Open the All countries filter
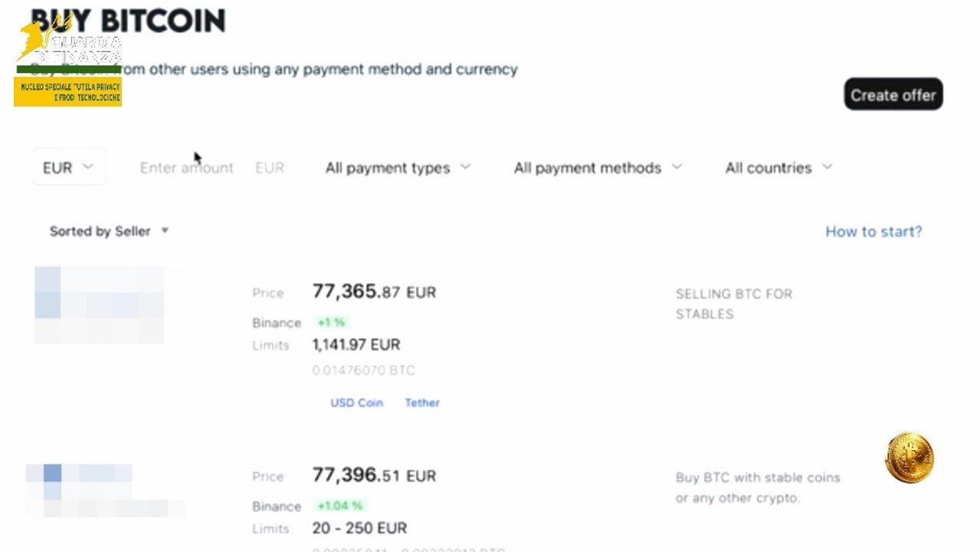980x552 pixels. pos(778,167)
